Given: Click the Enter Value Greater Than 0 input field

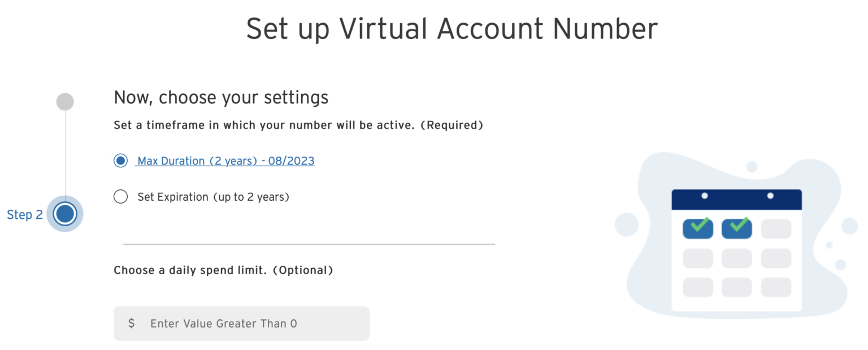Looking at the screenshot, I should (x=241, y=323).
